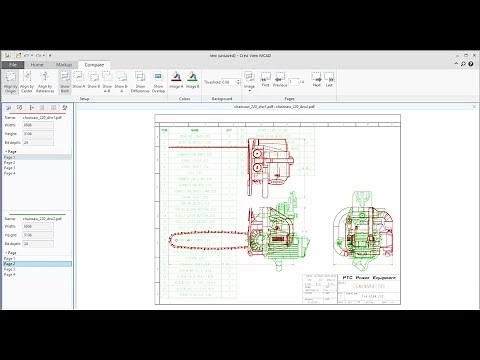Viewport: 480px width, 360px height.
Task: Click the Width field of the second image
Action: [38, 226]
